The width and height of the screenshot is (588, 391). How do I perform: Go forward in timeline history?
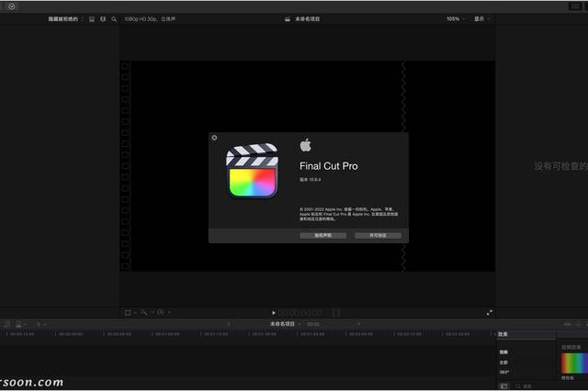(359, 324)
